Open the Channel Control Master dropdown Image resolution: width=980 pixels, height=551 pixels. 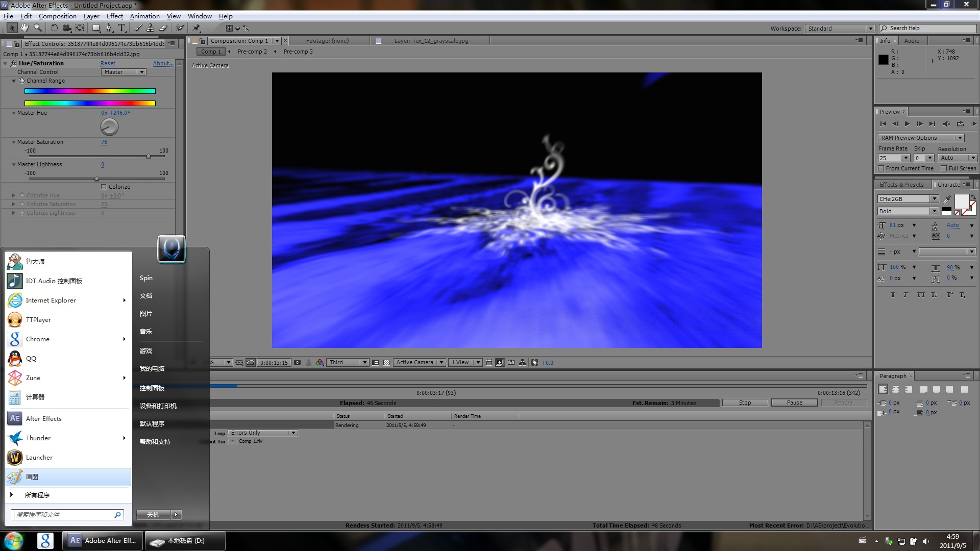[124, 72]
